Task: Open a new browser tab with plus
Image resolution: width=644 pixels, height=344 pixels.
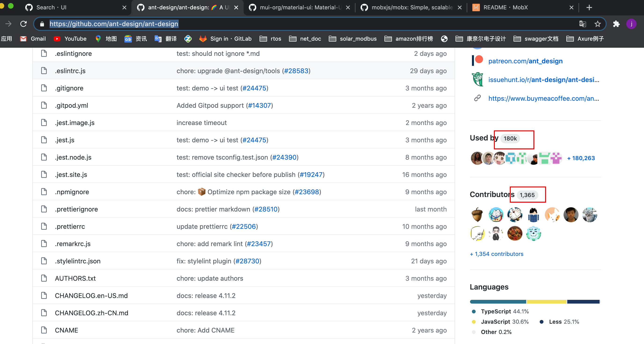Action: 589,7
